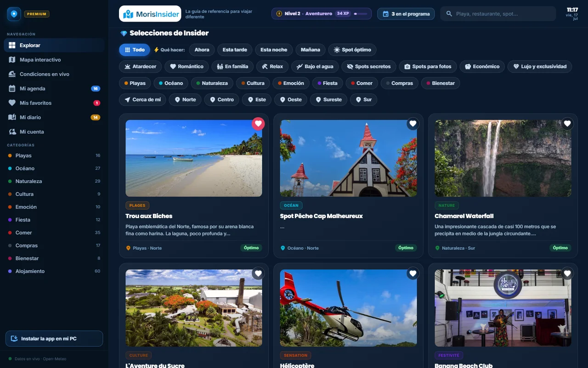
Task: Click the Condiciones en vivo weather icon
Action: tap(12, 74)
